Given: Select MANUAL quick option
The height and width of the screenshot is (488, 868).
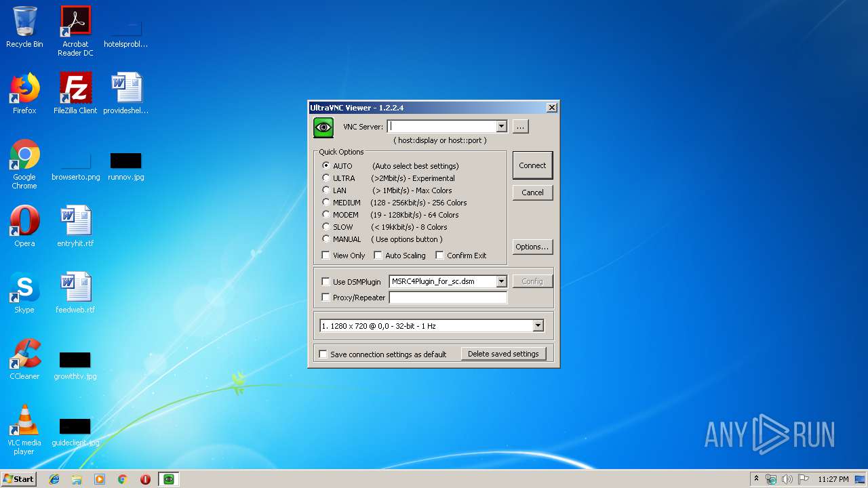Looking at the screenshot, I should (x=326, y=239).
